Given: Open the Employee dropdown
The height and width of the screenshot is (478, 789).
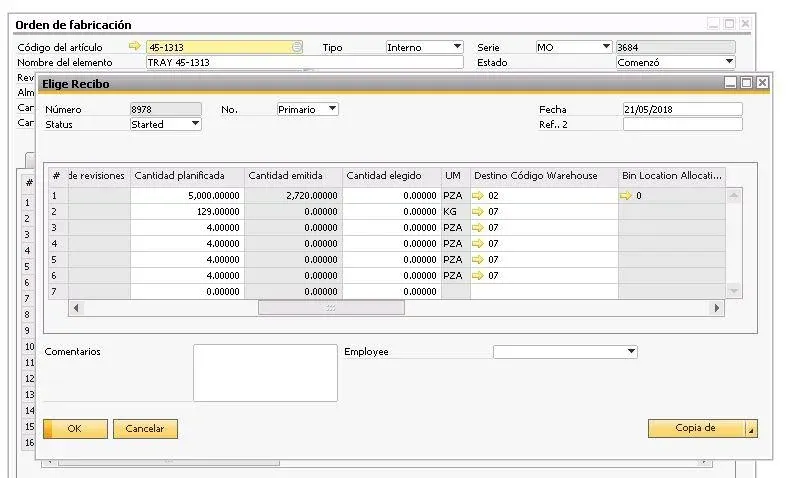Looking at the screenshot, I should pos(631,352).
